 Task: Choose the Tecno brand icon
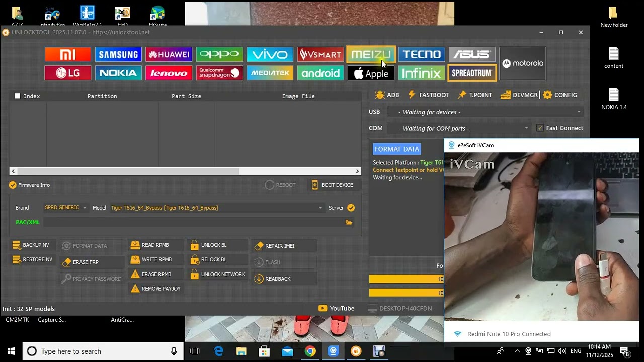(x=422, y=54)
